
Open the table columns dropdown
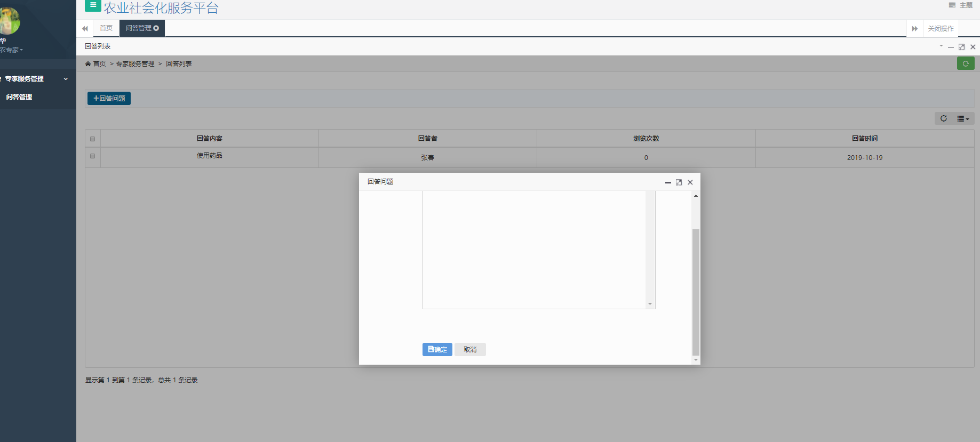click(x=963, y=118)
